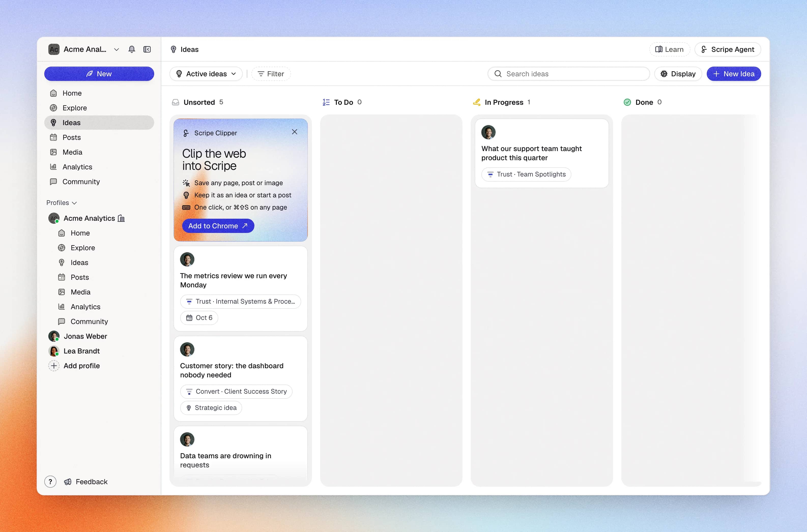Click avatar on support team idea card

click(x=488, y=132)
